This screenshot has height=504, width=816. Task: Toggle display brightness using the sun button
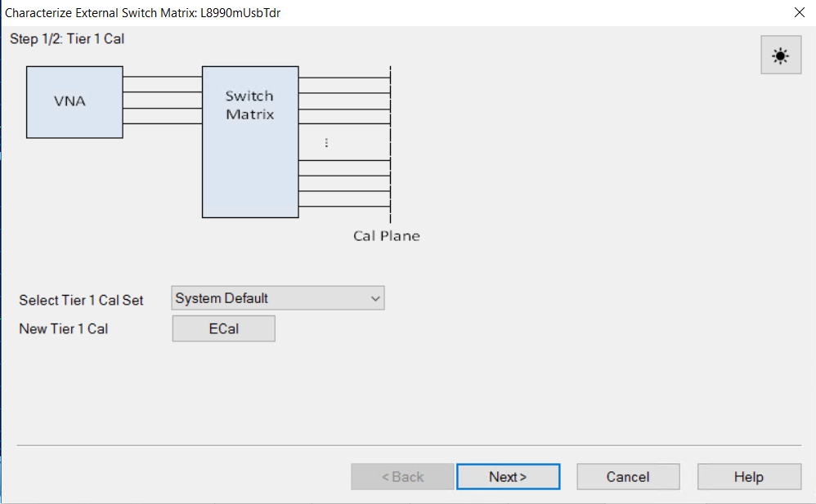click(780, 54)
